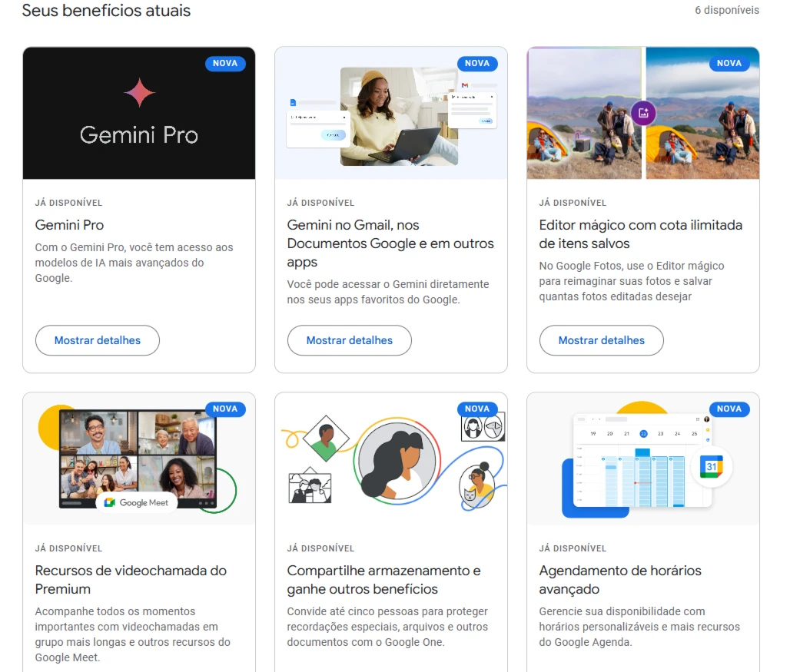This screenshot has height=672, width=790.
Task: Click NOVA badge on the Google Meet card
Action: (x=225, y=409)
